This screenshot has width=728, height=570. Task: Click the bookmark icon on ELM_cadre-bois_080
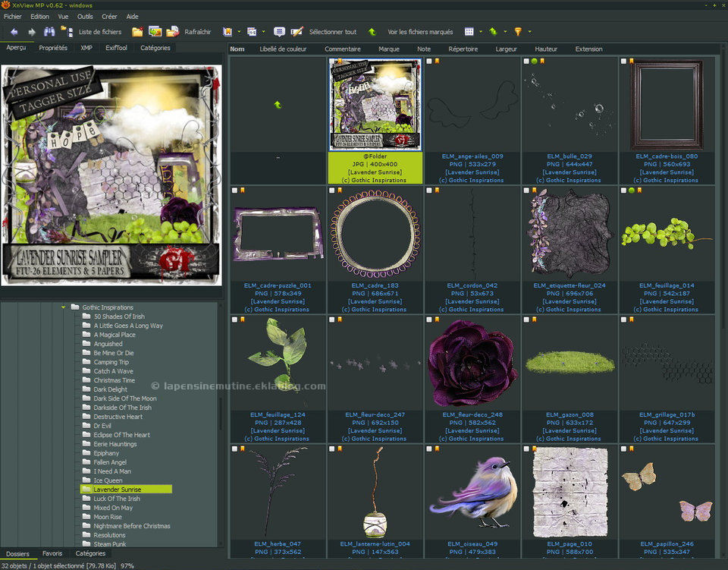click(x=632, y=61)
